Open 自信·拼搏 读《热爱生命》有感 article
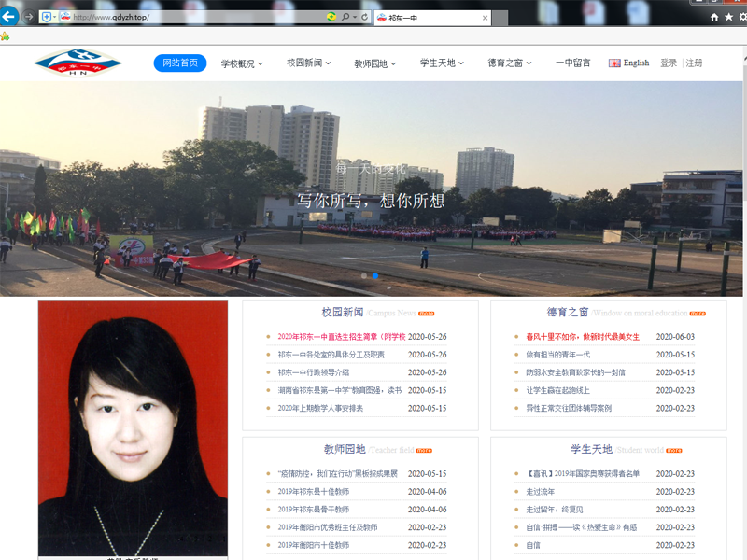 click(581, 527)
